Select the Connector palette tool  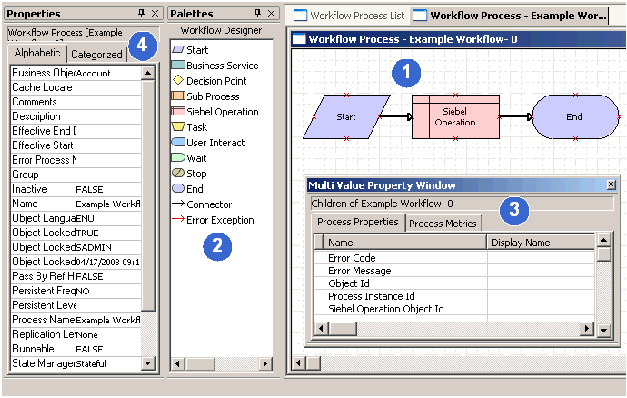[x=202, y=204]
